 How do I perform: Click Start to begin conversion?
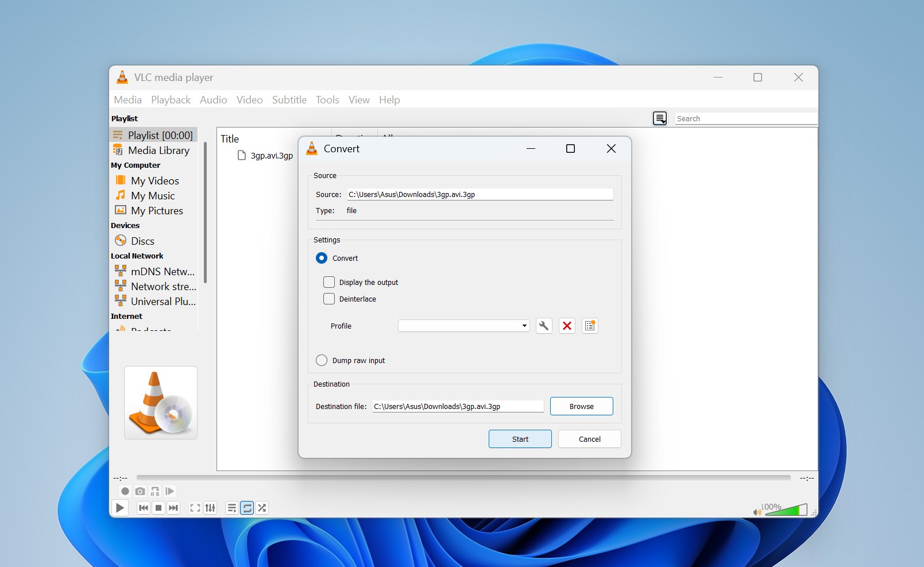point(520,439)
